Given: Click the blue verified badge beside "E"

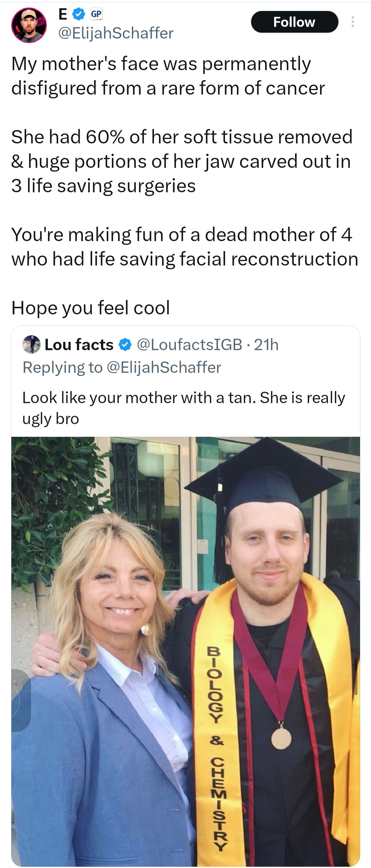Looking at the screenshot, I should coord(79,14).
